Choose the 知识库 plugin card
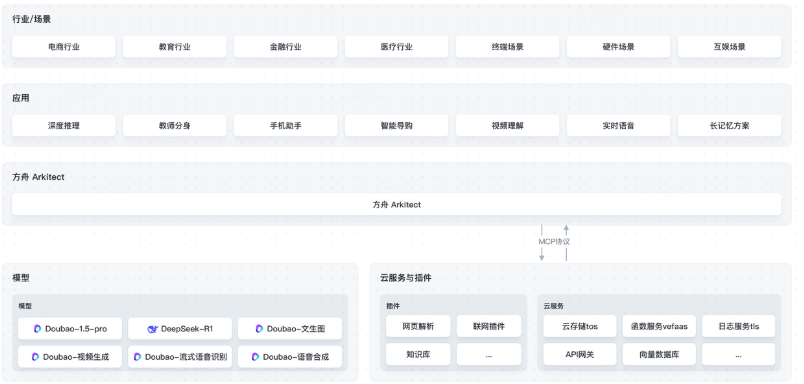The height and width of the screenshot is (384, 804). pos(418,354)
